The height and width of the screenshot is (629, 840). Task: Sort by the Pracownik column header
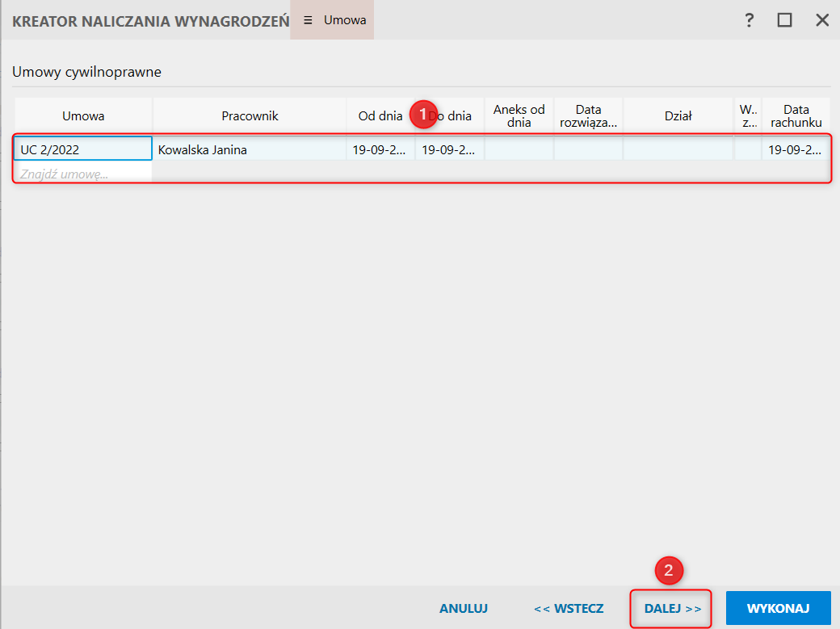pyautogui.click(x=250, y=115)
